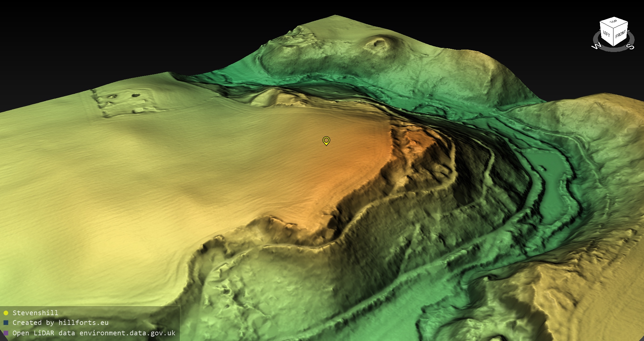The width and height of the screenshot is (644, 341).
Task: Click the yellow dot beside Stevenshill in legend
Action: [6, 313]
